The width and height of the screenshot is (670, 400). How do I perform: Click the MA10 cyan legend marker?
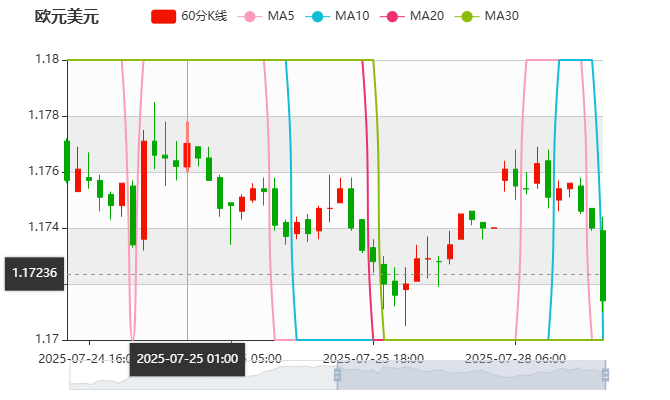pyautogui.click(x=319, y=16)
